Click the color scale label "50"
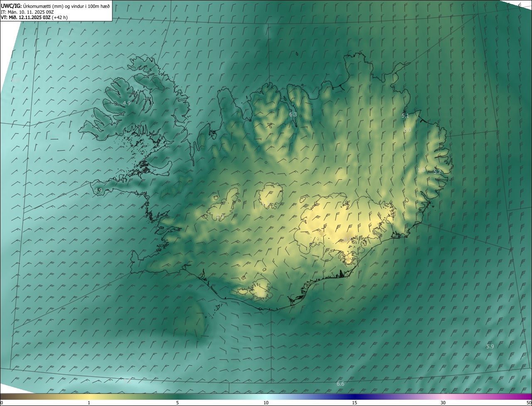The image size is (532, 406). pyautogui.click(x=529, y=403)
